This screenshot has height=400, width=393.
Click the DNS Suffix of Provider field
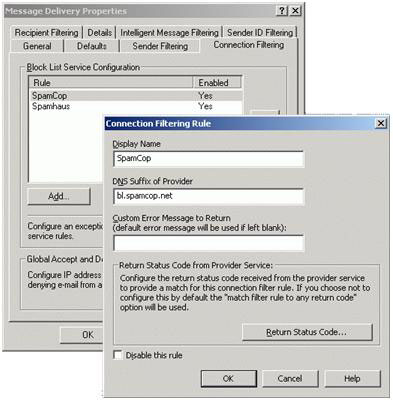point(209,196)
